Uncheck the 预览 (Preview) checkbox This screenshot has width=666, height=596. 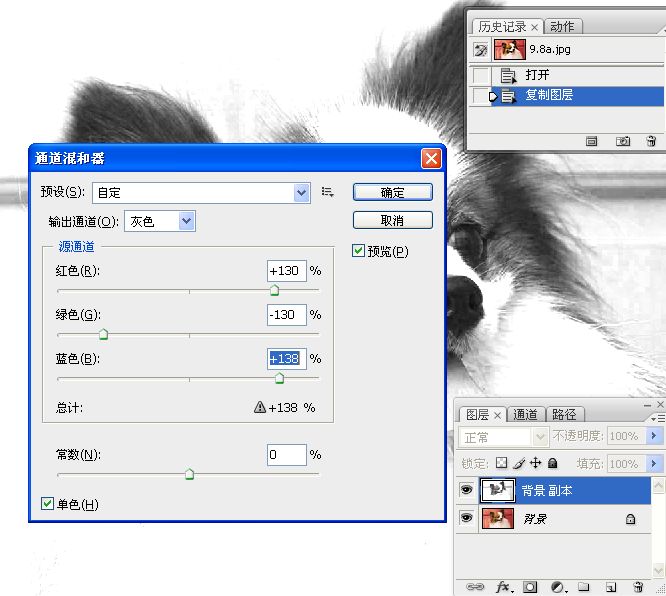click(x=359, y=252)
